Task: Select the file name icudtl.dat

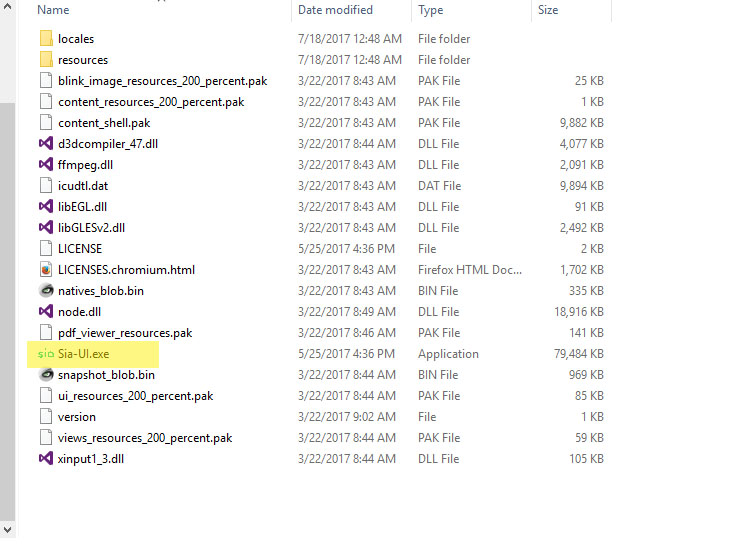Action: pos(83,186)
